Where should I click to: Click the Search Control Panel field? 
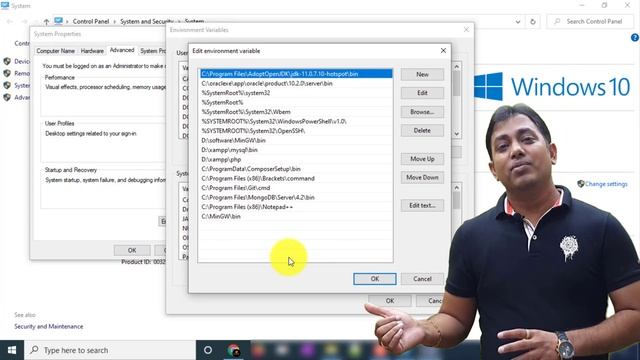tap(589, 22)
